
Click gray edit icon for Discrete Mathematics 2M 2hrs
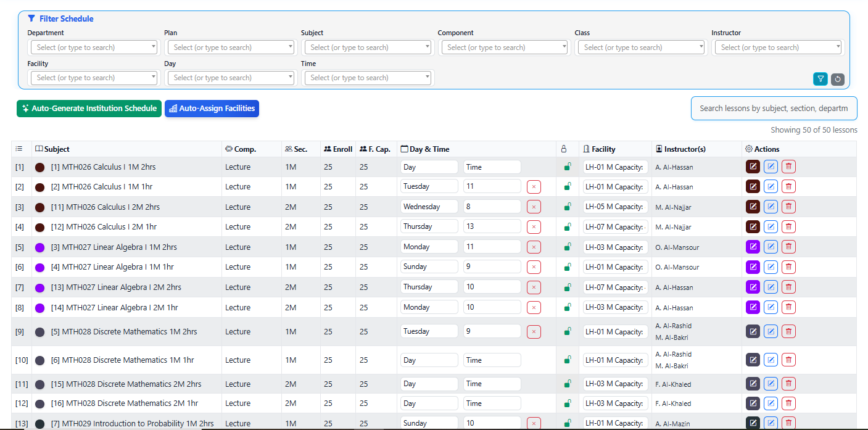753,384
